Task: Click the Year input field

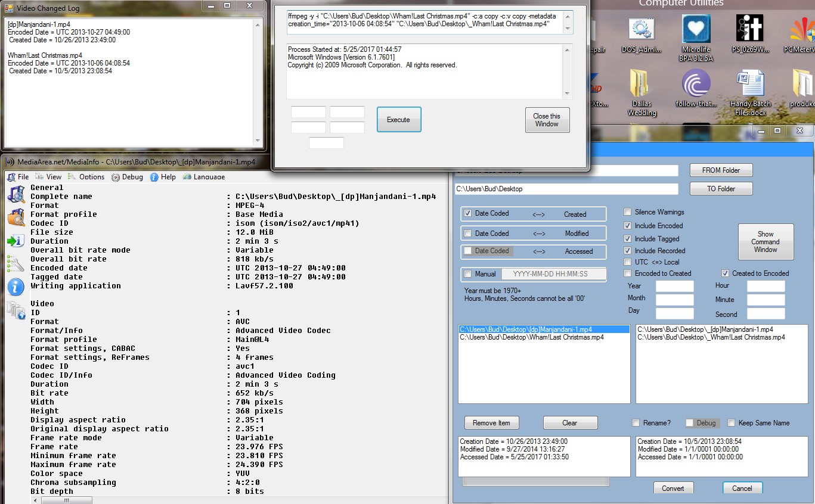Action: click(x=675, y=287)
